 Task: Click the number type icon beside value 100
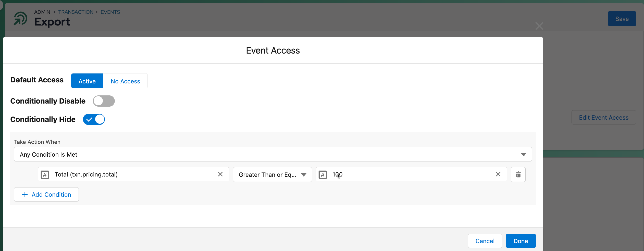point(323,175)
